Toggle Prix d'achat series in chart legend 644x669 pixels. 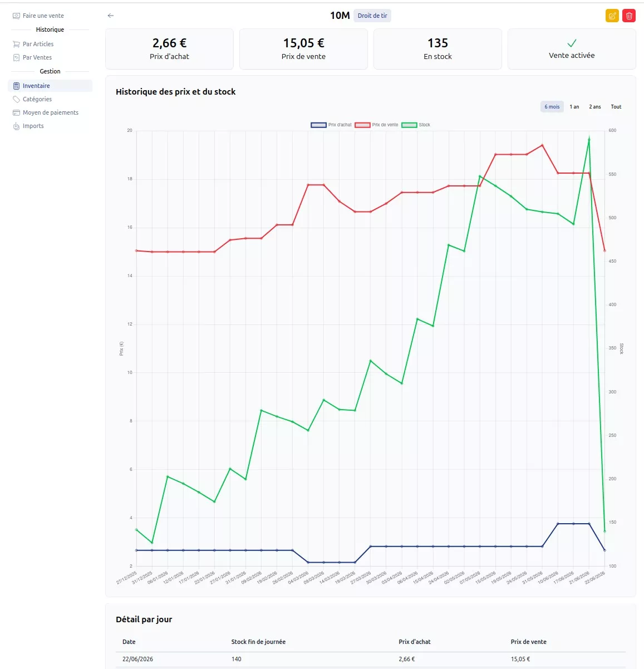tap(331, 125)
